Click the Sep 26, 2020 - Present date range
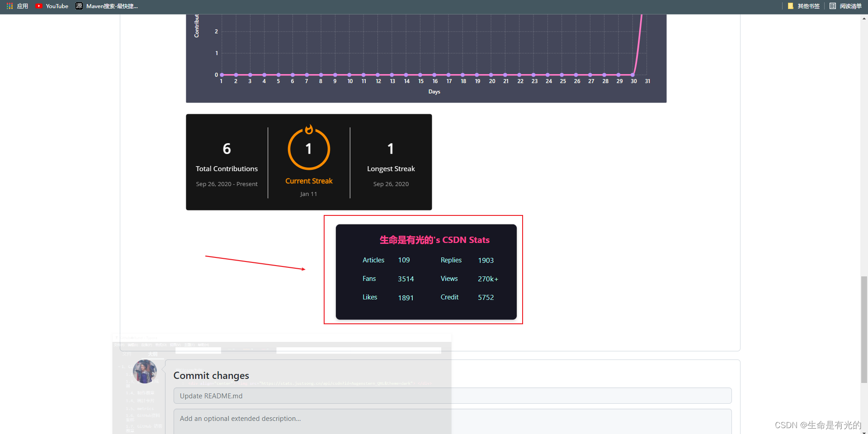 pos(227,184)
